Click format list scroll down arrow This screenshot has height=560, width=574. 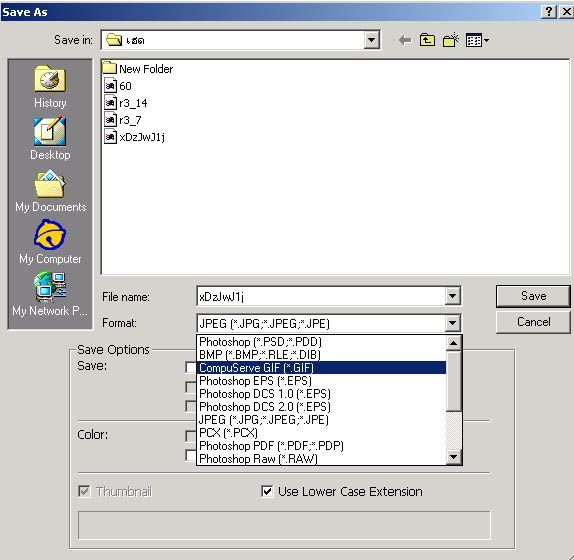tap(454, 457)
